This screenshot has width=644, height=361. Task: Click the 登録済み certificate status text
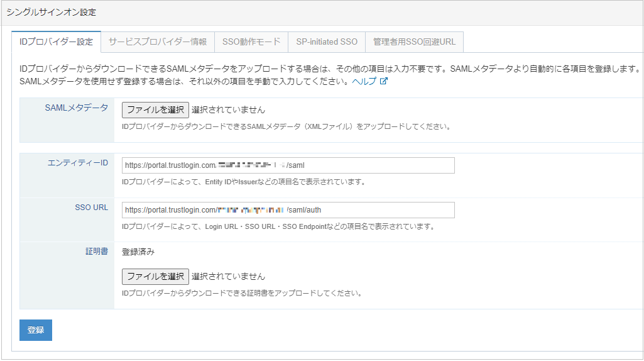(138, 252)
